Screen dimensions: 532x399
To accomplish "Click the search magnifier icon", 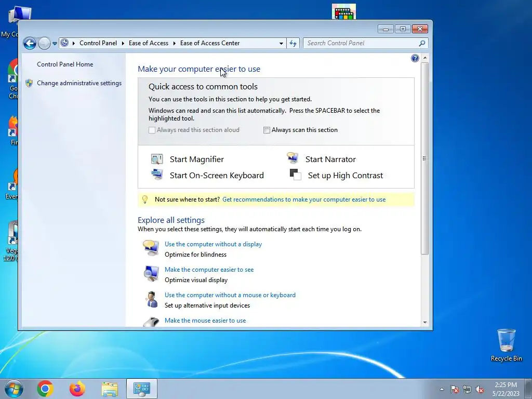I will 422,43.
